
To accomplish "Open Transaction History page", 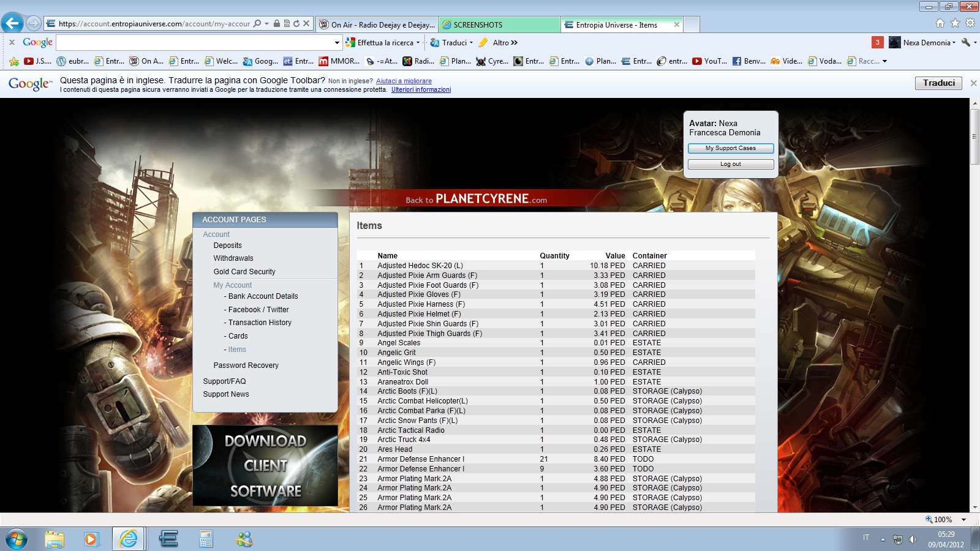I will tap(260, 323).
